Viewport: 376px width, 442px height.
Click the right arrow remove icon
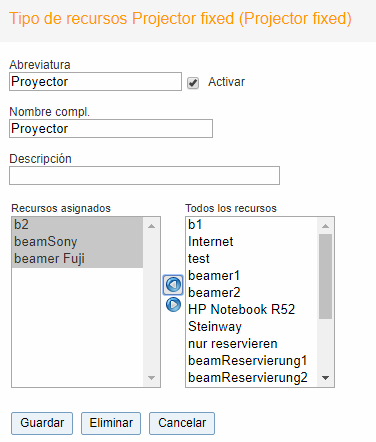pos(173,305)
